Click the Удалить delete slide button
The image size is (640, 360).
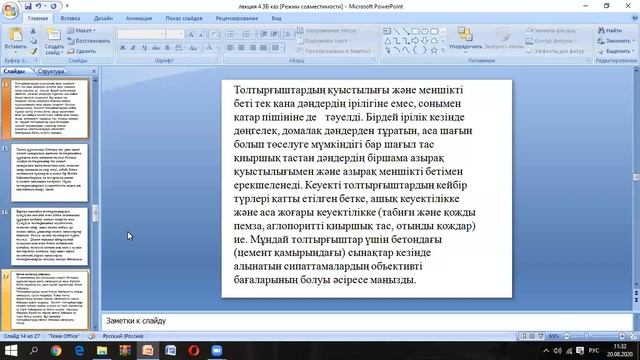pyautogui.click(x=82, y=51)
